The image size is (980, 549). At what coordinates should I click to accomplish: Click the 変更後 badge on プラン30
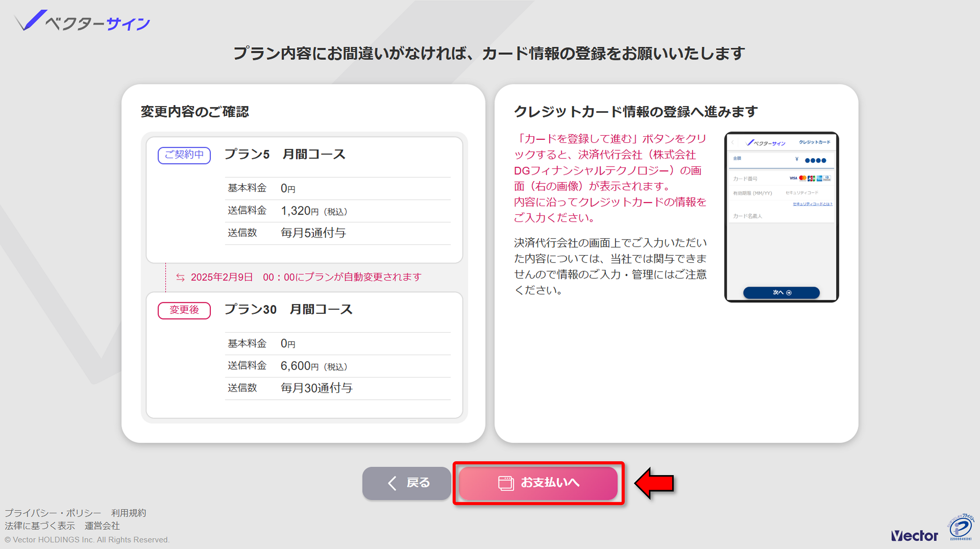coord(184,310)
